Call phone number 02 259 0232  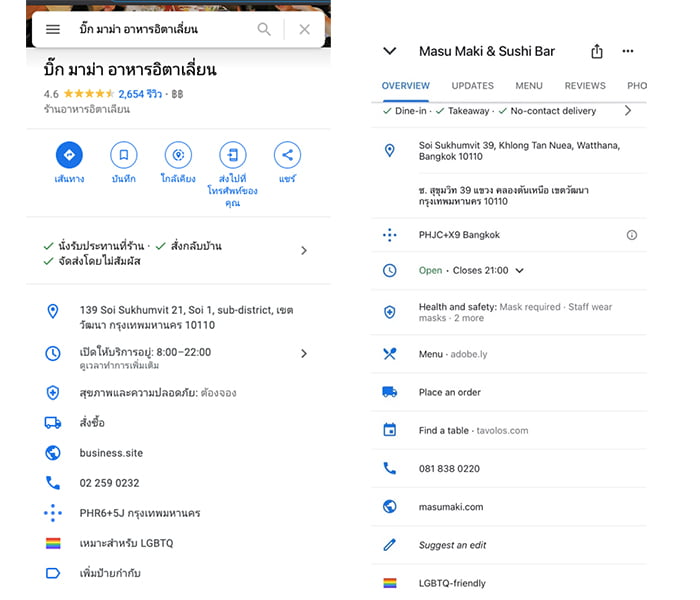pyautogui.click(x=109, y=483)
